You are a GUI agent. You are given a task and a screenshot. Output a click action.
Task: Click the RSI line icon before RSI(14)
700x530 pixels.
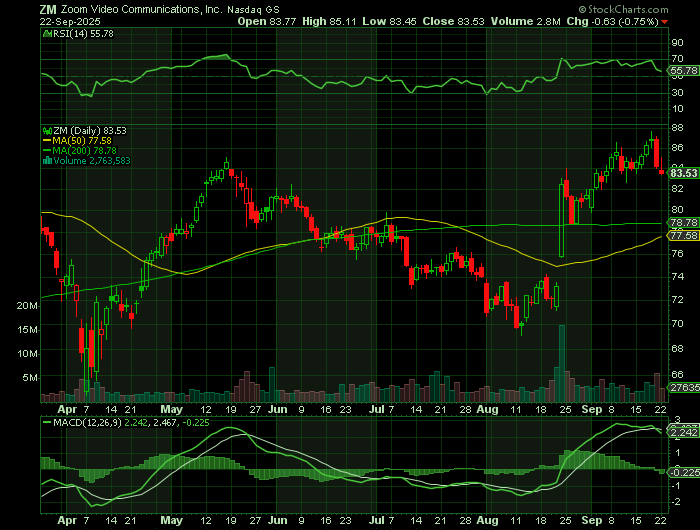tap(47, 34)
